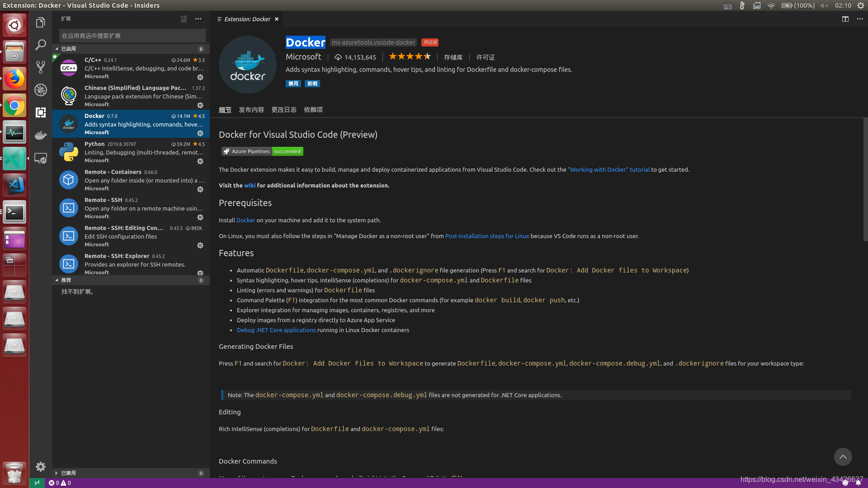The width and height of the screenshot is (868, 488).
Task: Open the License link
Action: tap(486, 57)
